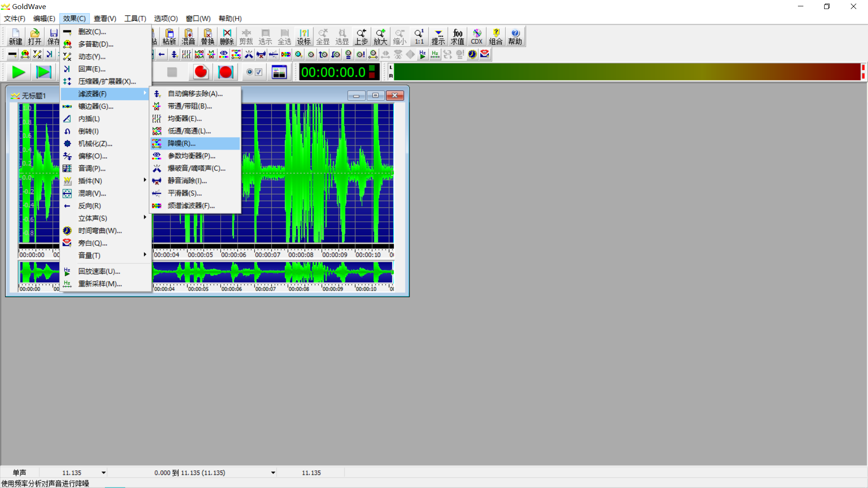
Task: Click the 打开 (Open) toolbar icon
Action: coord(35,37)
